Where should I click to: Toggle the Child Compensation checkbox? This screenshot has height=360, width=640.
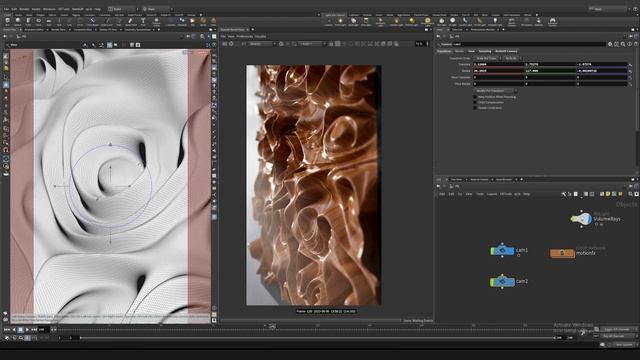[x=475, y=102]
